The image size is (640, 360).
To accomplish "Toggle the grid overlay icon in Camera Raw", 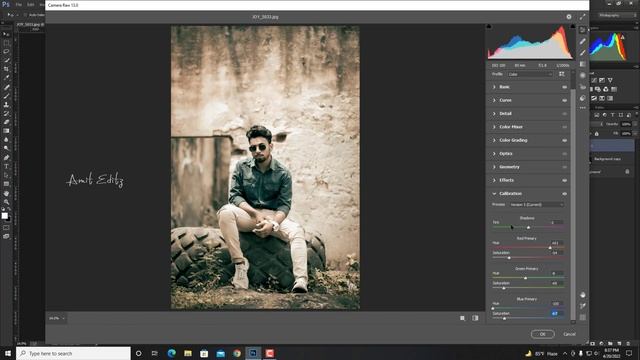I will [583, 317].
